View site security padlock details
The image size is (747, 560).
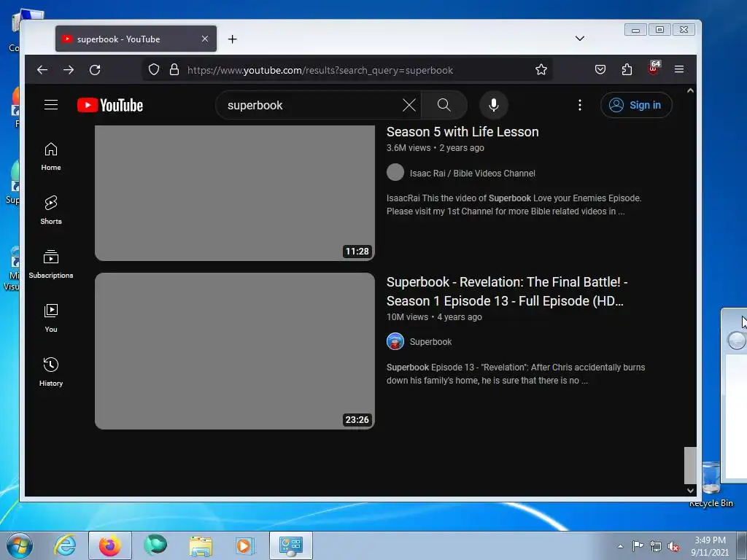174,70
